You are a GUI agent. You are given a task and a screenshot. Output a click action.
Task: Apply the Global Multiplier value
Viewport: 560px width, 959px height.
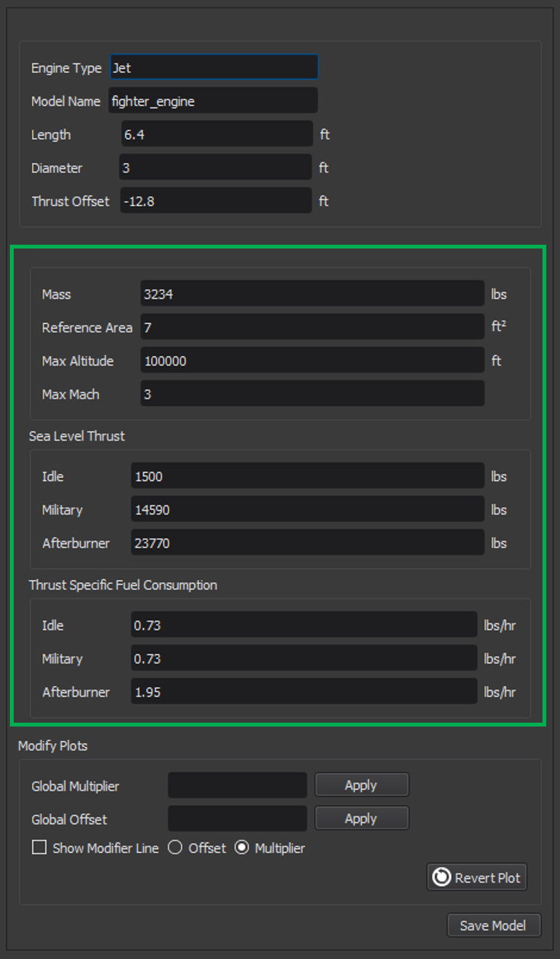[362, 785]
